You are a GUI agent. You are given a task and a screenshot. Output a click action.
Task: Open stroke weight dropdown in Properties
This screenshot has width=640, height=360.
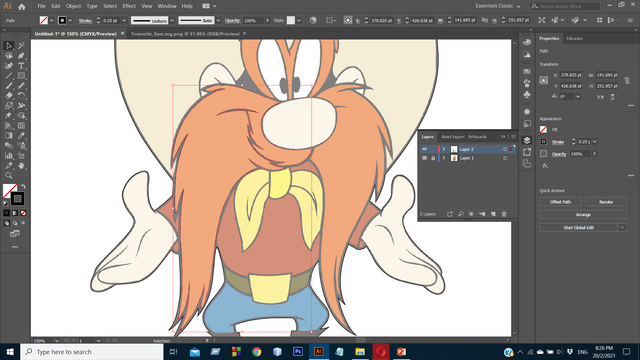coord(595,142)
